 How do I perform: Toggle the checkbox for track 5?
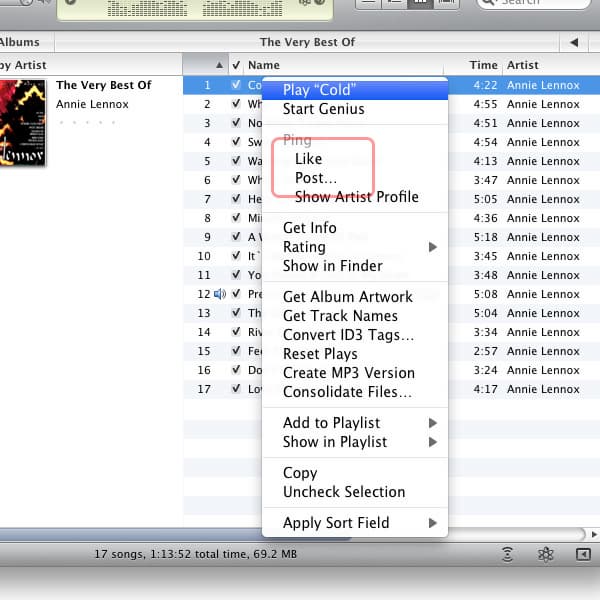(236, 161)
